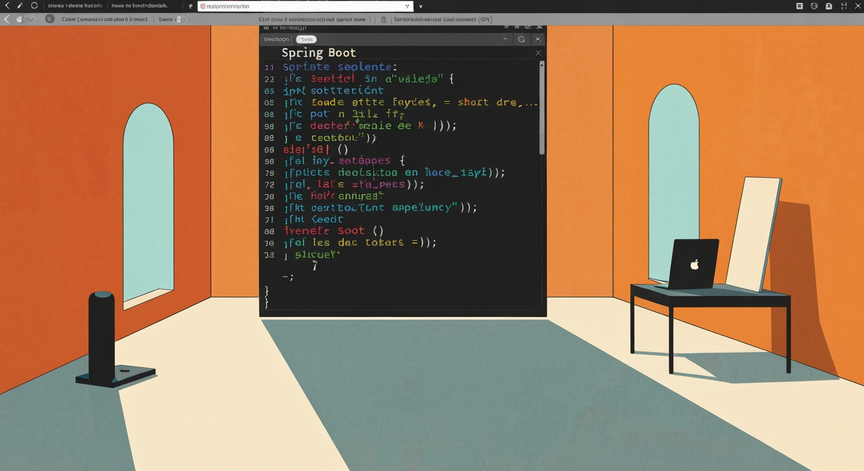Expand the chevron after the address field

(420, 6)
